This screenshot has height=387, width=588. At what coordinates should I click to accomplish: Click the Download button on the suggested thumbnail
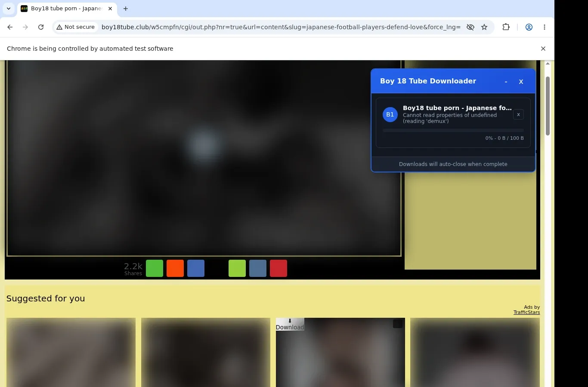(x=290, y=324)
